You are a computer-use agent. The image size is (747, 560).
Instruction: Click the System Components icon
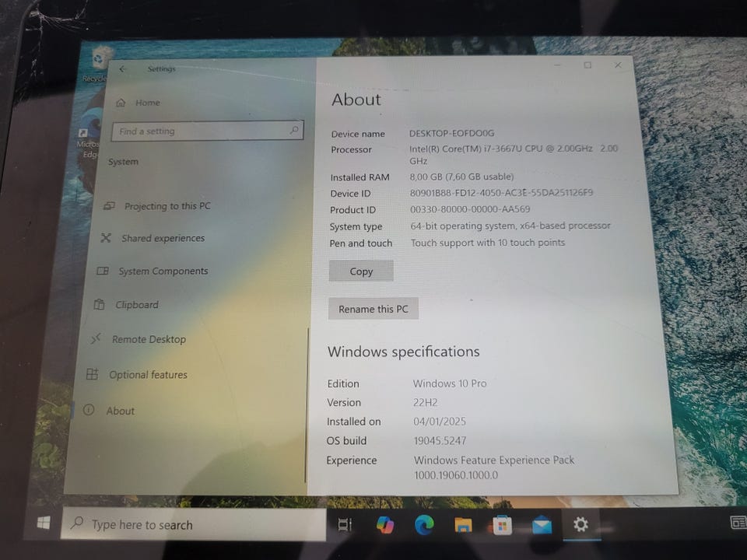pos(103,271)
